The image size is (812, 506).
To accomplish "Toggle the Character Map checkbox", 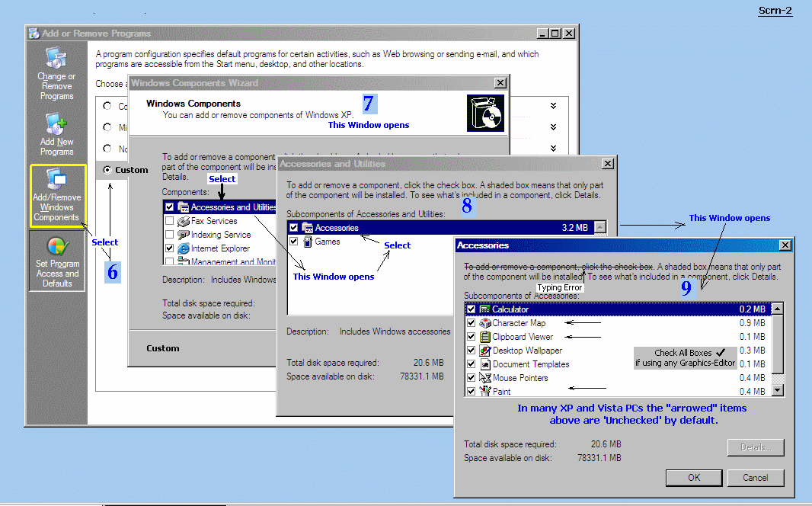I will tap(471, 323).
